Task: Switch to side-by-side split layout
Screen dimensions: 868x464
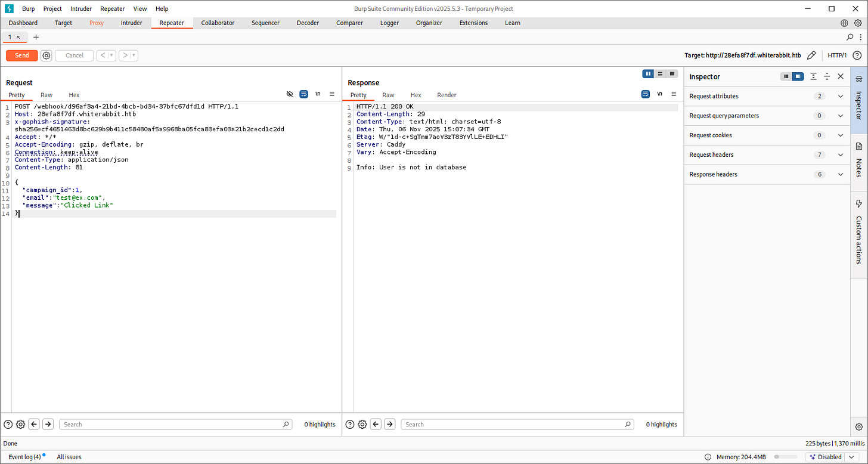Action: click(x=648, y=74)
